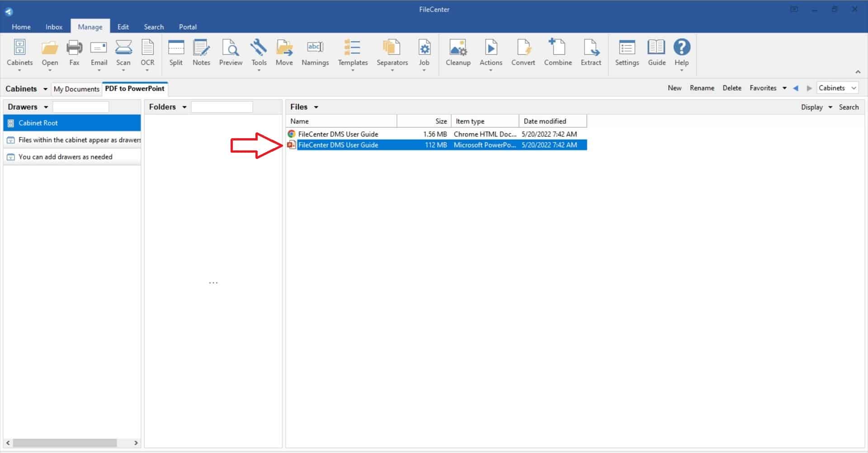Viewport: 868px width, 453px height.
Task: Click the Drawers horizontal scrollbar thumb
Action: pyautogui.click(x=65, y=443)
